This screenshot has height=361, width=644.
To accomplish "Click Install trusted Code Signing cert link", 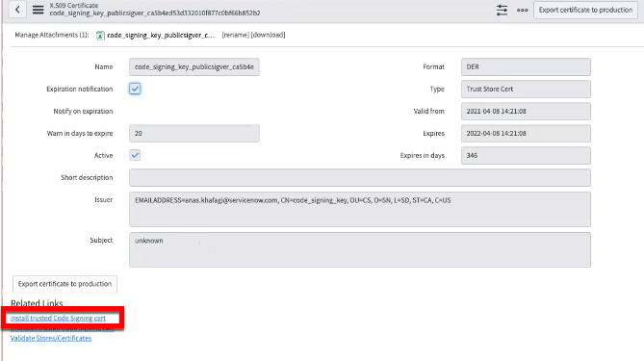I will 58,319.
